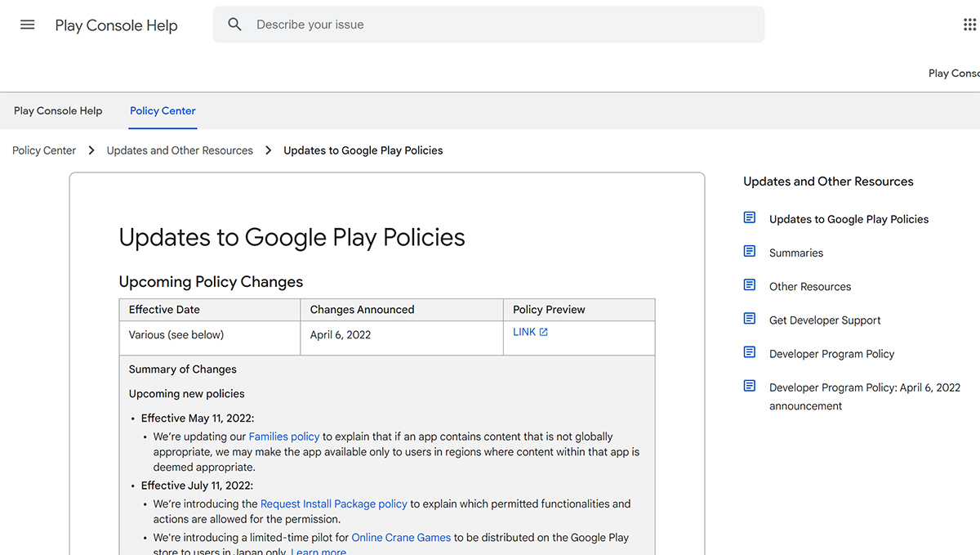Screen dimensions: 980x555
Task: Click the Upcoming new policies text
Action: [x=187, y=393]
